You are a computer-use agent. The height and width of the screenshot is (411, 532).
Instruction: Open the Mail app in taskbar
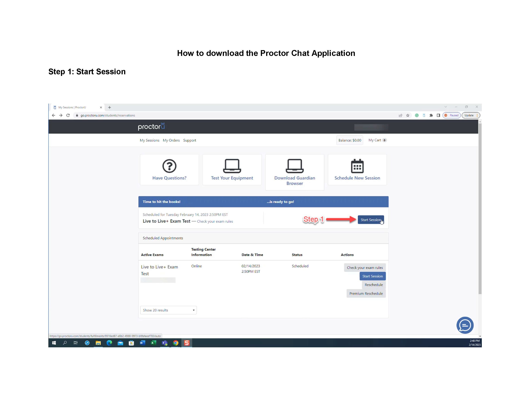(x=120, y=343)
